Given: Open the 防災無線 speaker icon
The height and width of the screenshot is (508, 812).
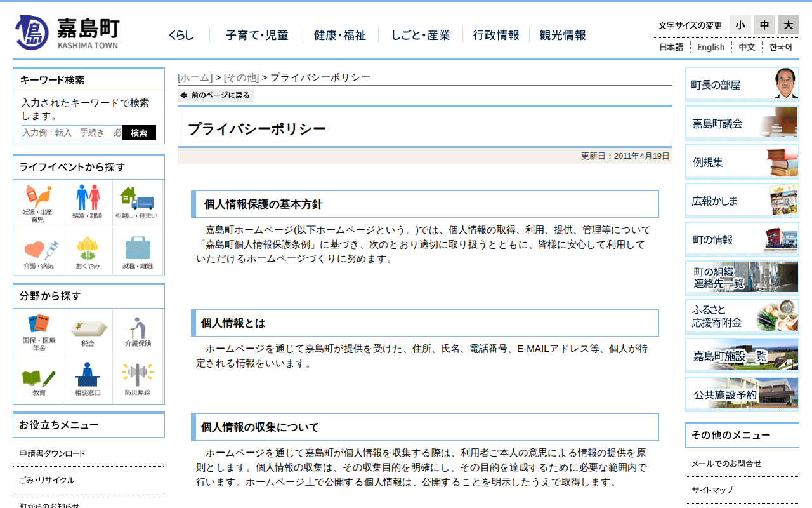Looking at the screenshot, I should [x=137, y=380].
